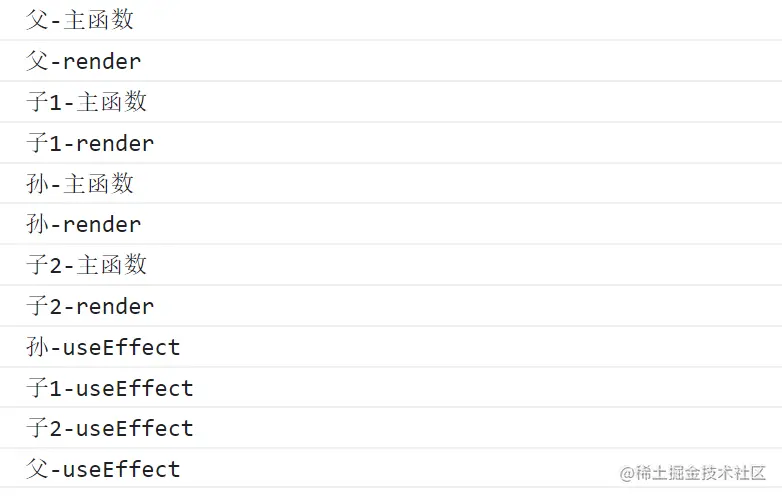This screenshot has width=782, height=498.
Task: Select the 父-render console entry
Action: (84, 61)
